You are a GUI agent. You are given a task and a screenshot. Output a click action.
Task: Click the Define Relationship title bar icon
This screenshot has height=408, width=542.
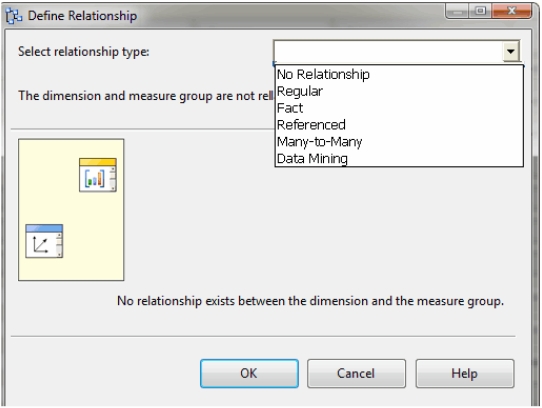click(x=14, y=16)
